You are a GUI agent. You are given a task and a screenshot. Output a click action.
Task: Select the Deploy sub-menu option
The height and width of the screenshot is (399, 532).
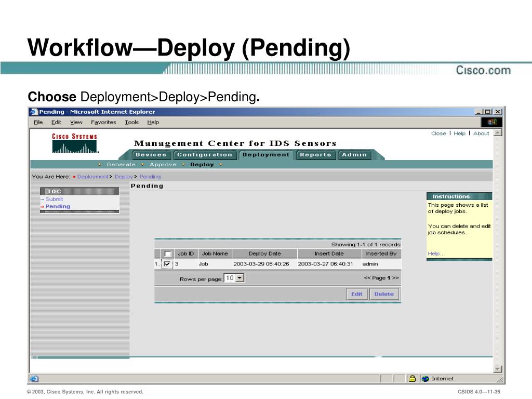(202, 165)
